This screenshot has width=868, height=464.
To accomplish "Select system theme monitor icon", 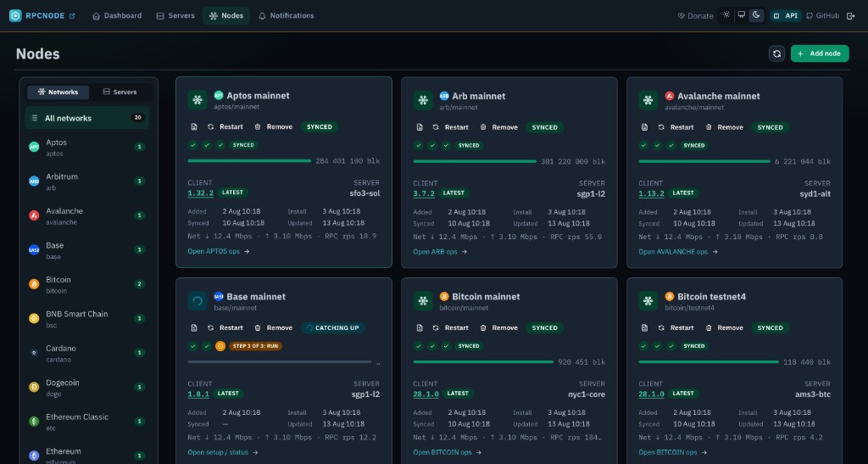I will click(741, 15).
